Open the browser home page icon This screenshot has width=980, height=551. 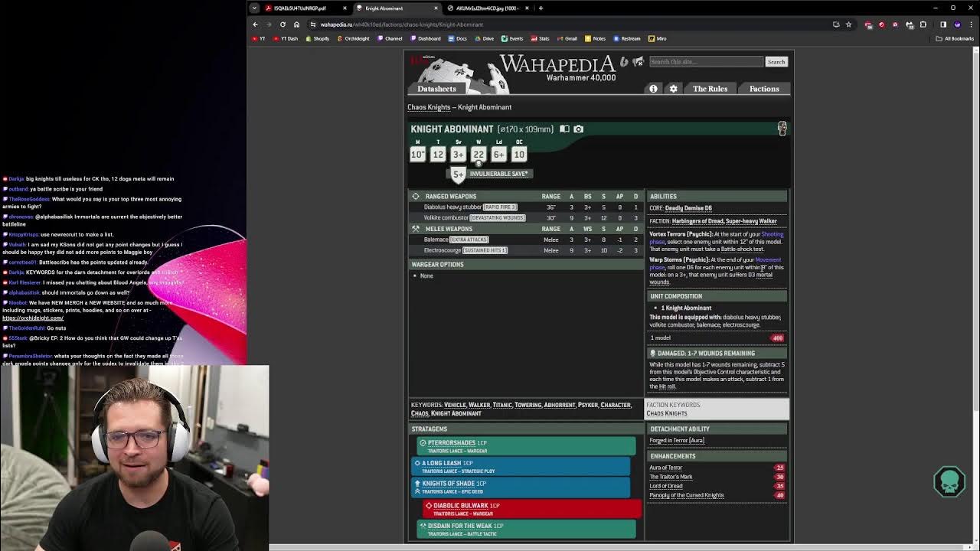tap(296, 24)
